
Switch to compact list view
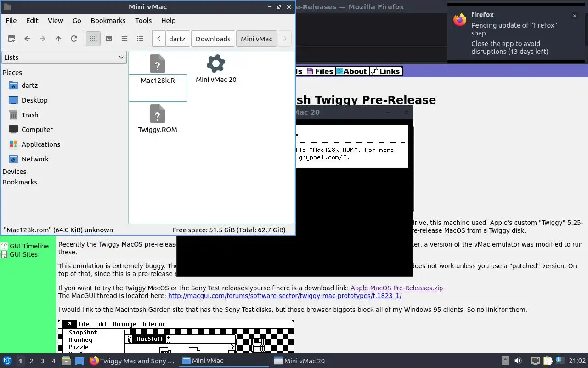point(124,39)
